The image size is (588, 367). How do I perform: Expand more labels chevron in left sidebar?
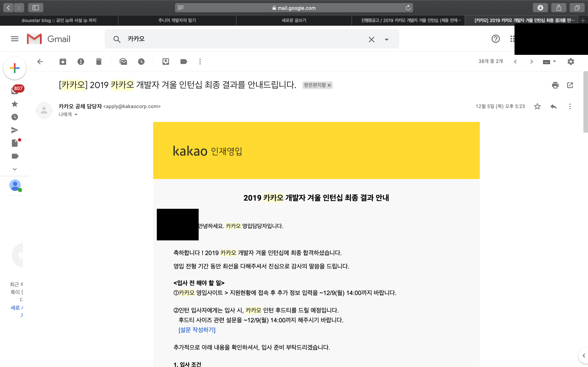(x=14, y=169)
